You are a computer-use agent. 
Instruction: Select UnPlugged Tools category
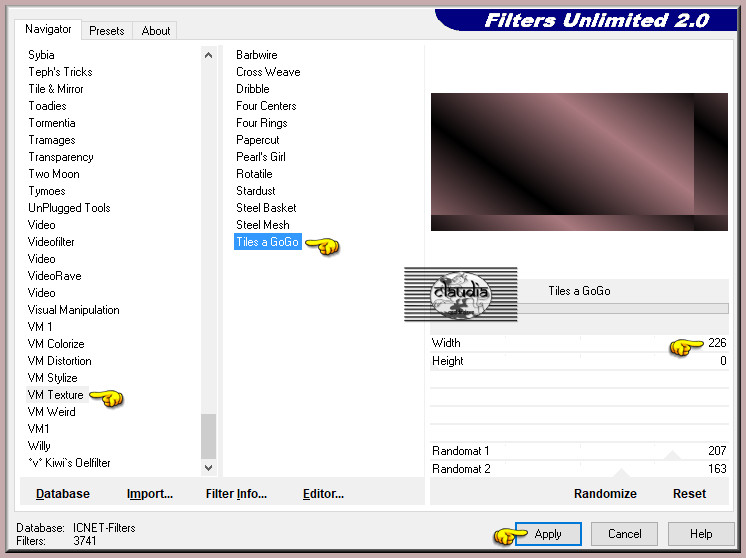[x=69, y=208]
